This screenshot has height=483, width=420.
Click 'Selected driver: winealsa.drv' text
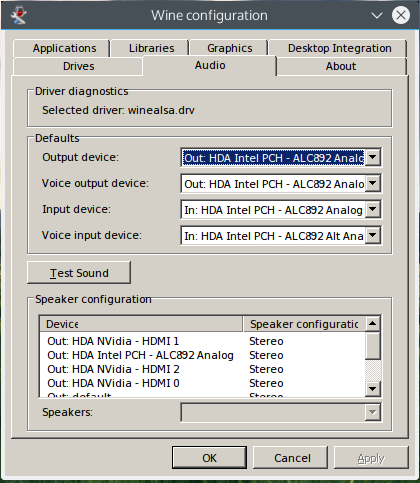point(118,110)
